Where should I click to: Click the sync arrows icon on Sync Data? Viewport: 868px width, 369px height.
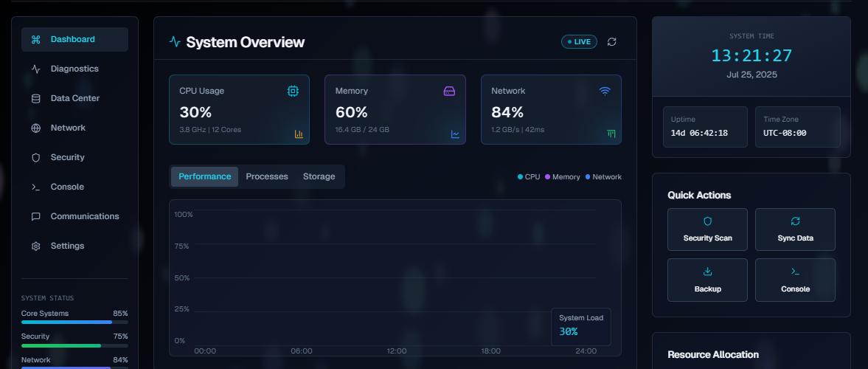796,221
